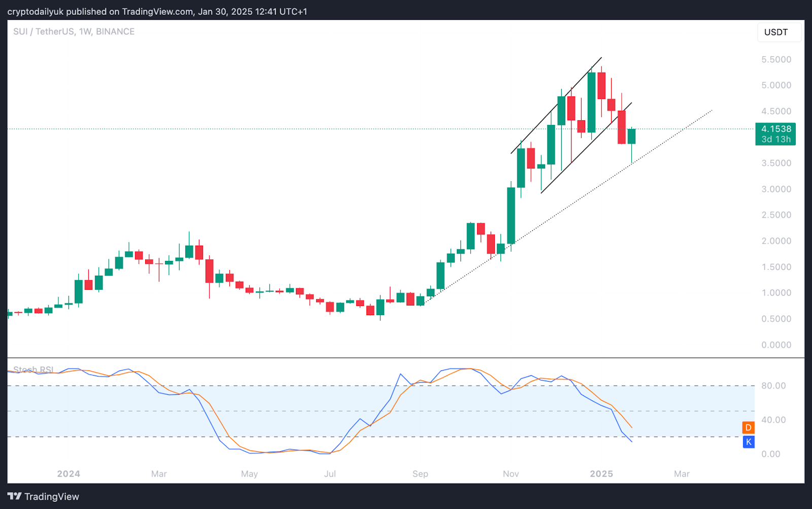This screenshot has height=509, width=812.
Task: Click the 1.5000 price axis label
Action: (x=776, y=267)
